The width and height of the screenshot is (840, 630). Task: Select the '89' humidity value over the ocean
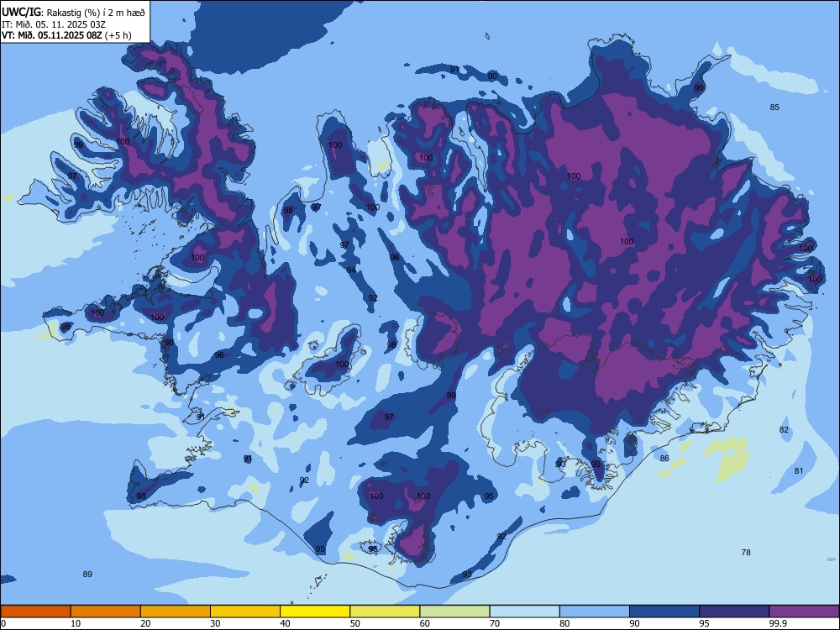tap(87, 575)
